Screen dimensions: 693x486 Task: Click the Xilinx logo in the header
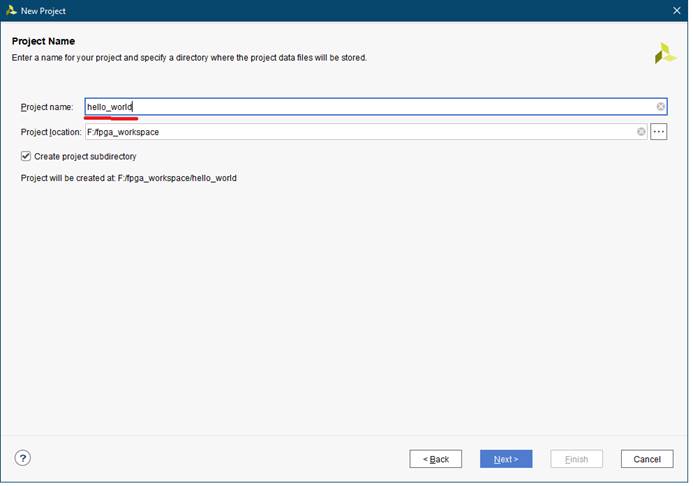click(x=665, y=54)
